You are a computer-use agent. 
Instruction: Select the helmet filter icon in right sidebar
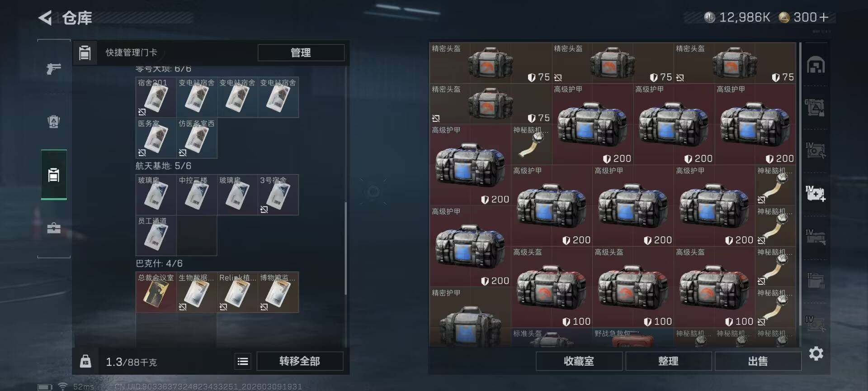816,65
